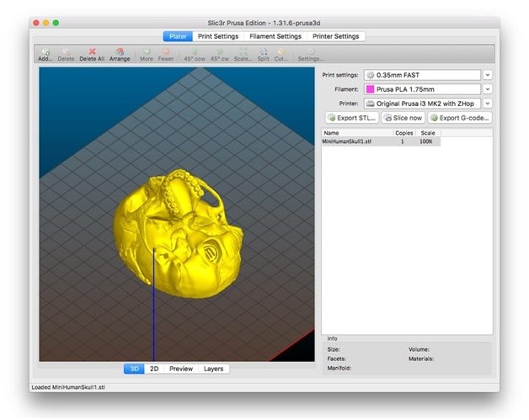Arrange objects using the Arrange icon
Screen dimensions: 529x420
point(120,55)
